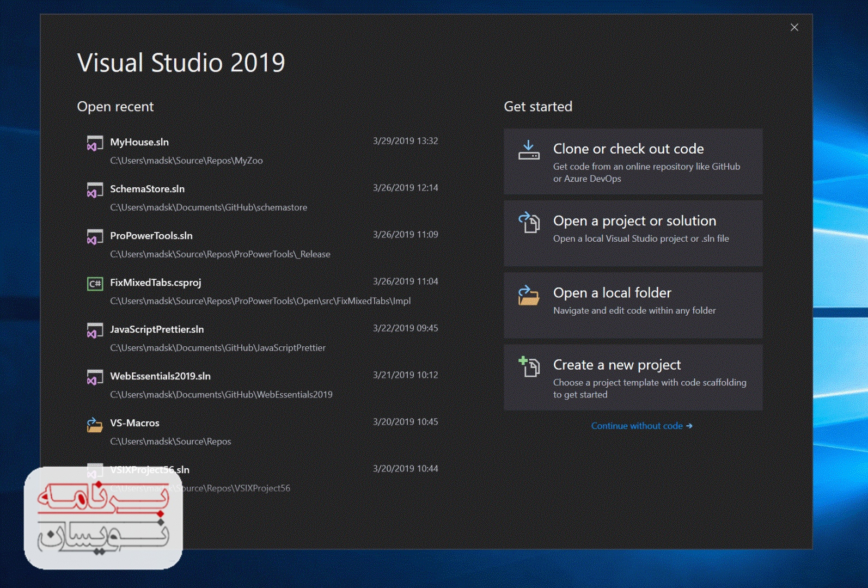The image size is (868, 588).
Task: Click the FixMixedTabs\Impl path text
Action: click(260, 301)
